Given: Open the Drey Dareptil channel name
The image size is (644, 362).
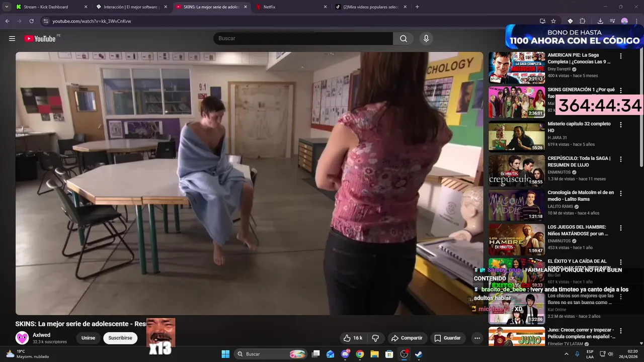Looking at the screenshot, I should (x=559, y=69).
